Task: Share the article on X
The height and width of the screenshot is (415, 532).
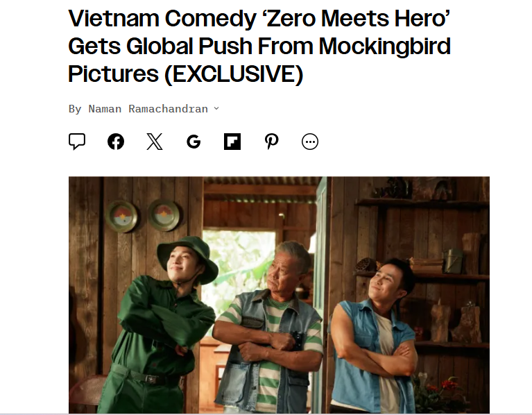Action: [155, 142]
